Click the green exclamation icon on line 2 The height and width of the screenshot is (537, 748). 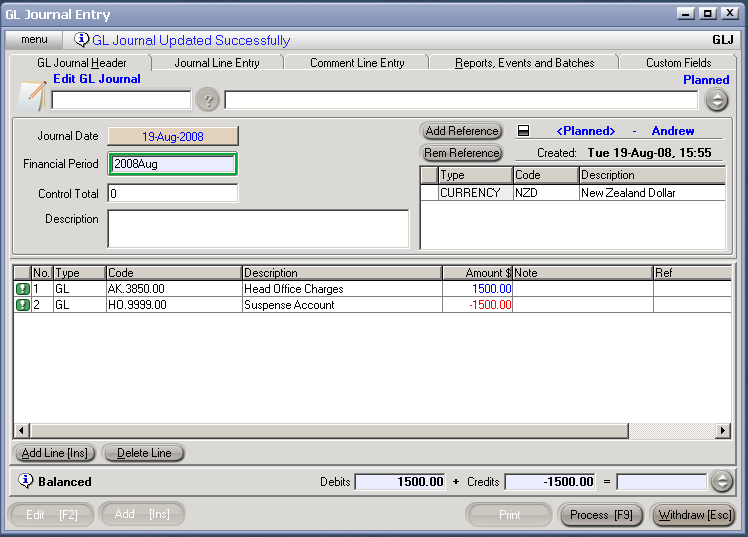[x=22, y=305]
